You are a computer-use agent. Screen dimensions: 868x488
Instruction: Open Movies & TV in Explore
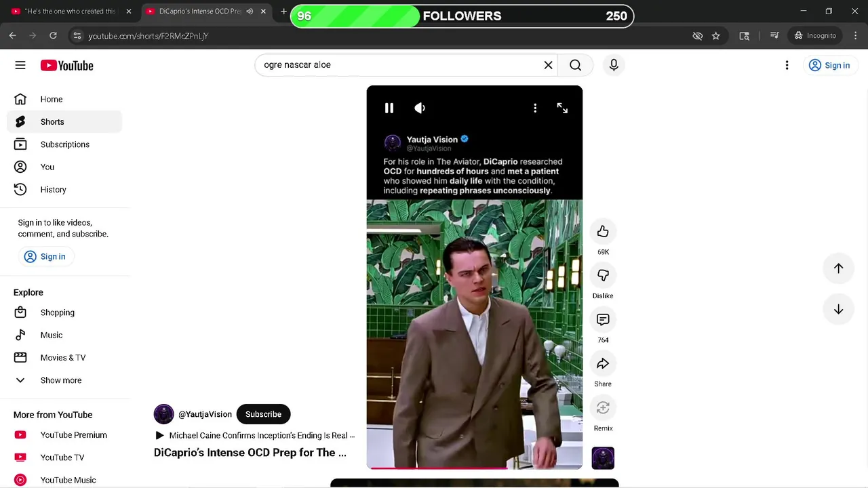64,357
